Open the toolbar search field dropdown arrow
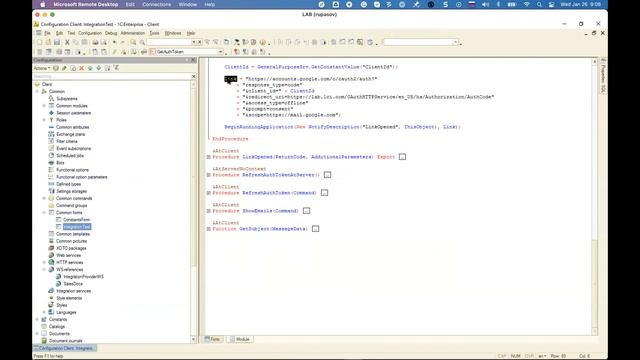This screenshot has height=360, width=640. (x=194, y=42)
